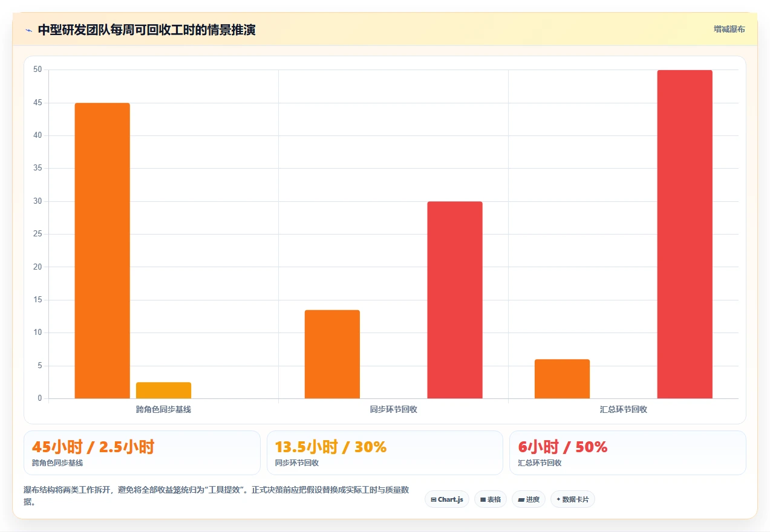Click the x-axis label 同步环节回收
This screenshot has width=770, height=532.
click(x=394, y=409)
